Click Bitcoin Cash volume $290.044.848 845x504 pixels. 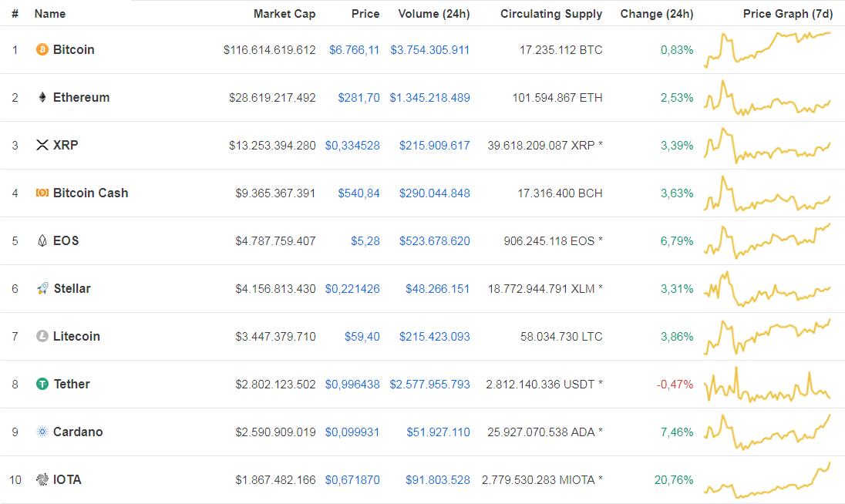pyautogui.click(x=434, y=193)
